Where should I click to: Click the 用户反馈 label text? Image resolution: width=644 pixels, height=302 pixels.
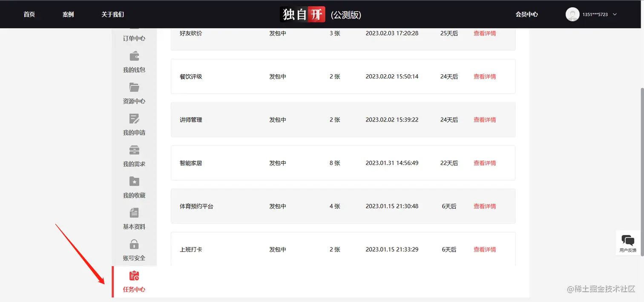tap(628, 250)
